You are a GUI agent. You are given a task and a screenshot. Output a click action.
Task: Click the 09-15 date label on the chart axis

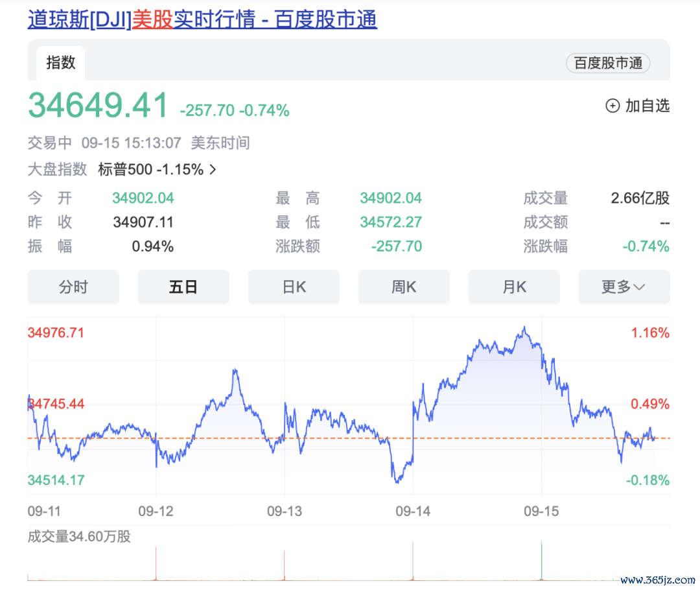(x=541, y=511)
